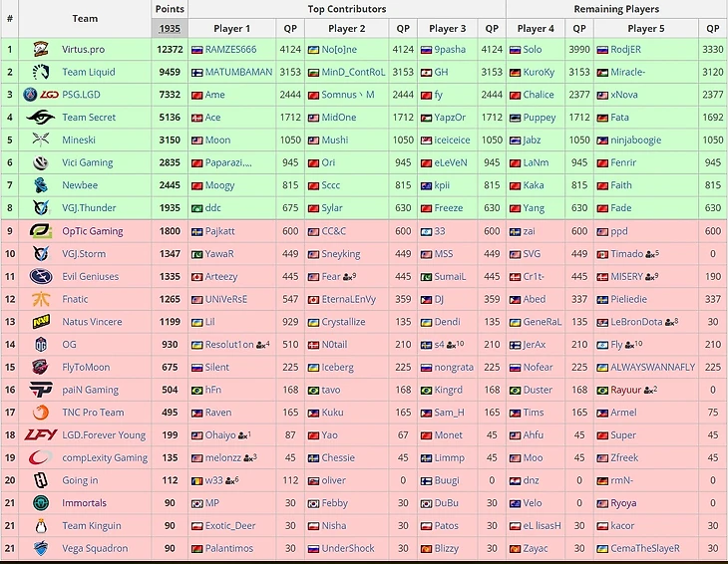Open the Evil Geniuses team page
The width and height of the screenshot is (728, 564).
point(90,276)
